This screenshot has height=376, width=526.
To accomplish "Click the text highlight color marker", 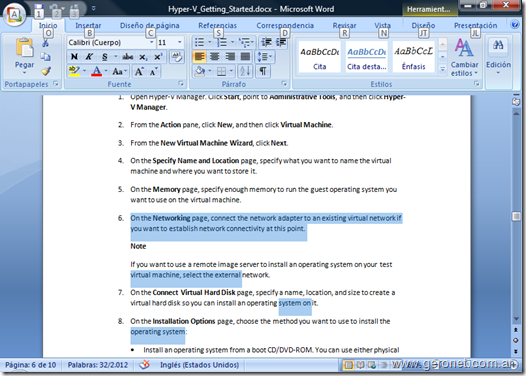I will click(x=74, y=71).
